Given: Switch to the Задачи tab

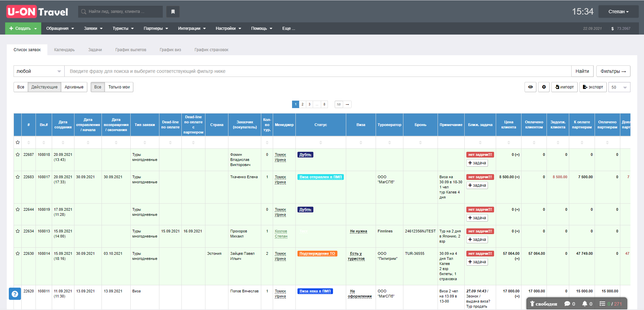Looking at the screenshot, I should pos(95,50).
